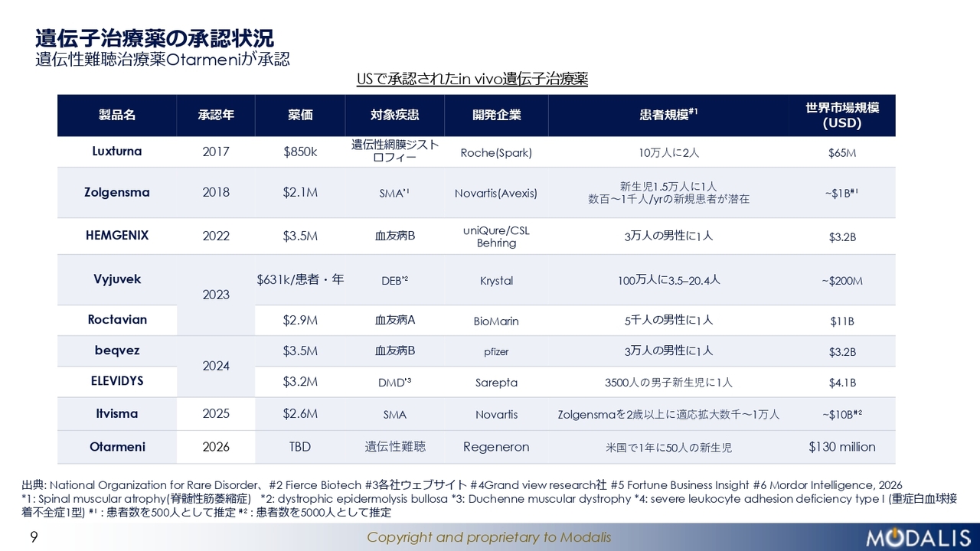The height and width of the screenshot is (551, 980).
Task: Click the "開発企業" column header
Action: [496, 115]
